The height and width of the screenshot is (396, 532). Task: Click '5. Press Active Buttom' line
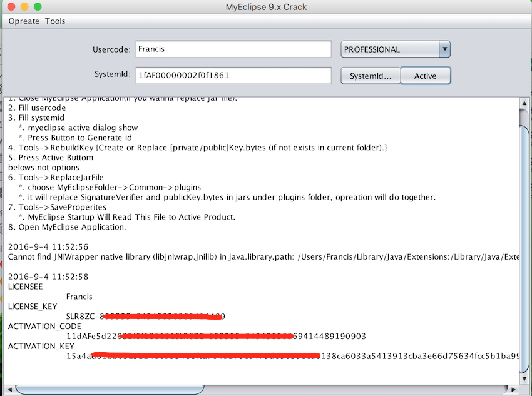(51, 157)
